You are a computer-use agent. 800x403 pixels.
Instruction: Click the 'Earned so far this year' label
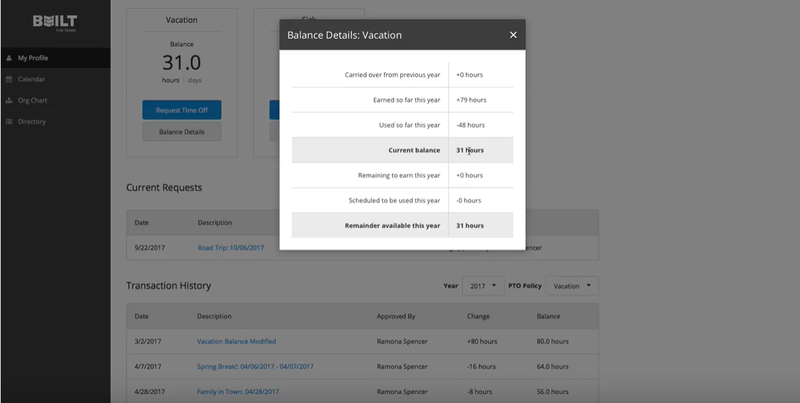point(407,100)
